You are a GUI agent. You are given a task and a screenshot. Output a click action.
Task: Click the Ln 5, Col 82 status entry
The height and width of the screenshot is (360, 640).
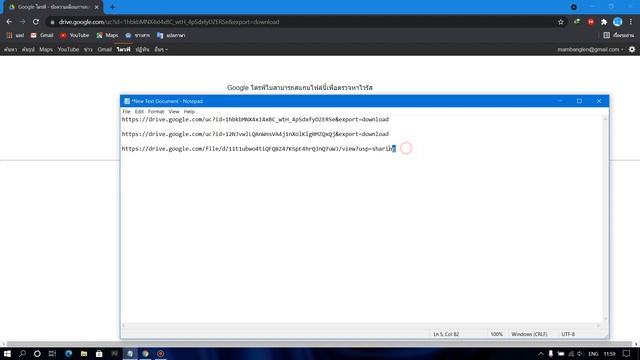(446, 334)
